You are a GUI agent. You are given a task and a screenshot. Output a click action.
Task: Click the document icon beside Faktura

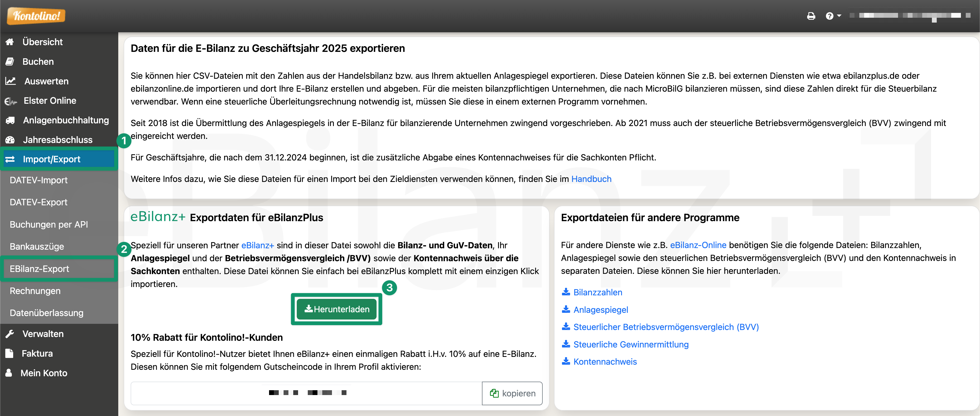click(9, 353)
